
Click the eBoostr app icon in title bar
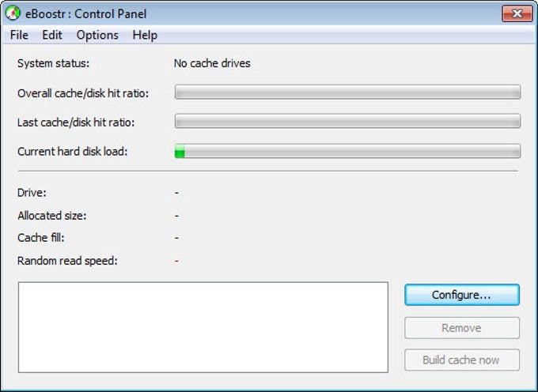(13, 13)
